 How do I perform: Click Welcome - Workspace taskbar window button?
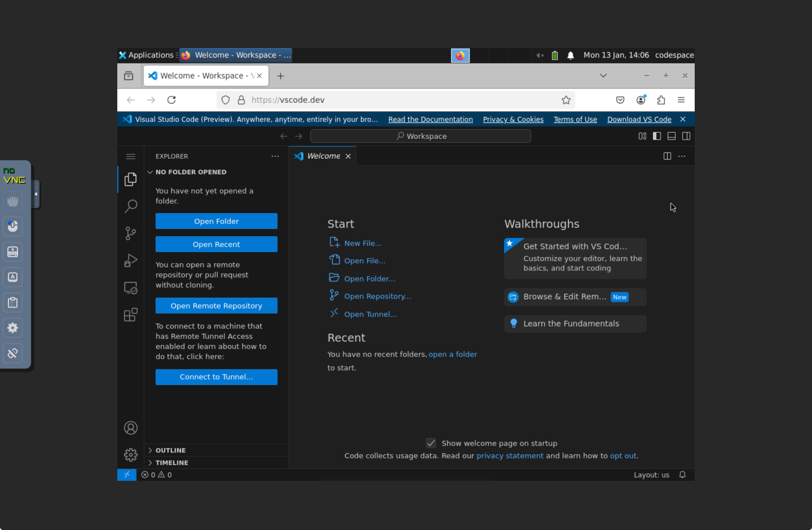236,55
